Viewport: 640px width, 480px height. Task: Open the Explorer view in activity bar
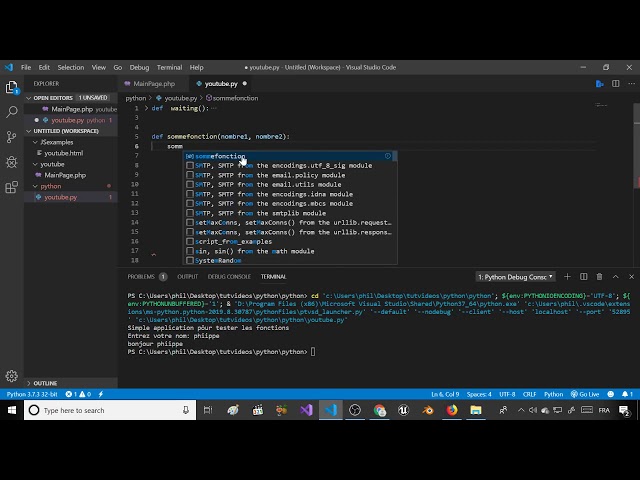[x=12, y=87]
